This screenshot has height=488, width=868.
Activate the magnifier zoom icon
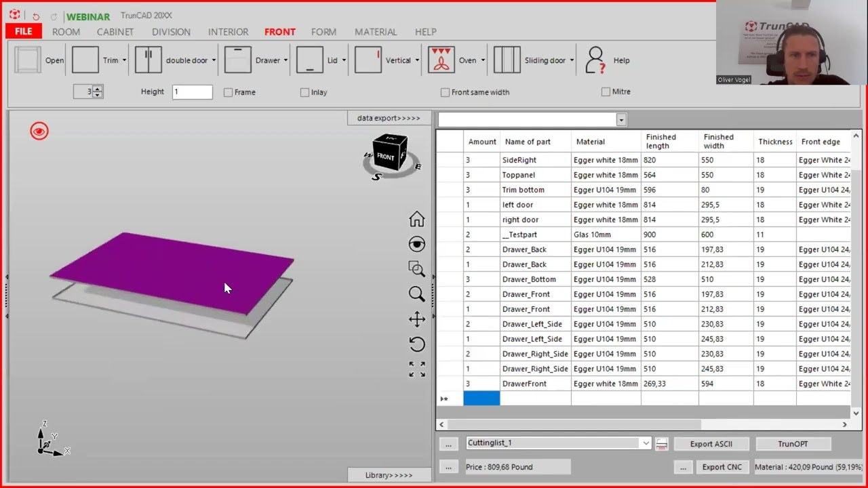pyautogui.click(x=416, y=293)
